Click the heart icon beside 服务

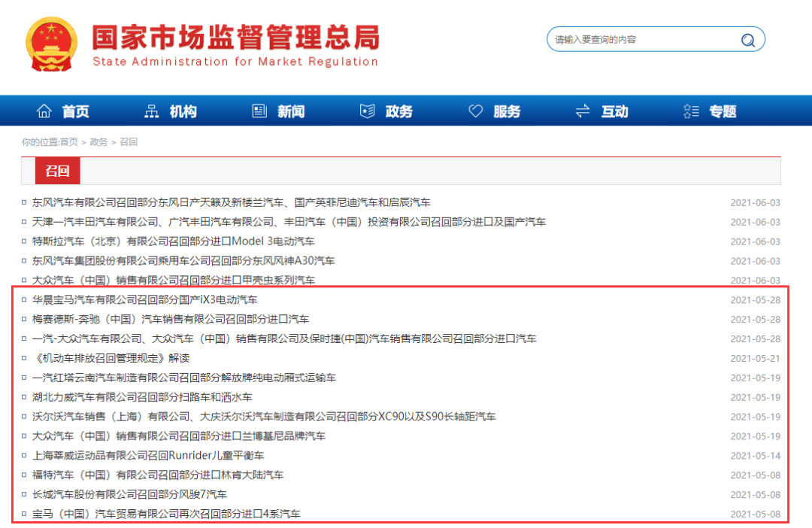(475, 111)
